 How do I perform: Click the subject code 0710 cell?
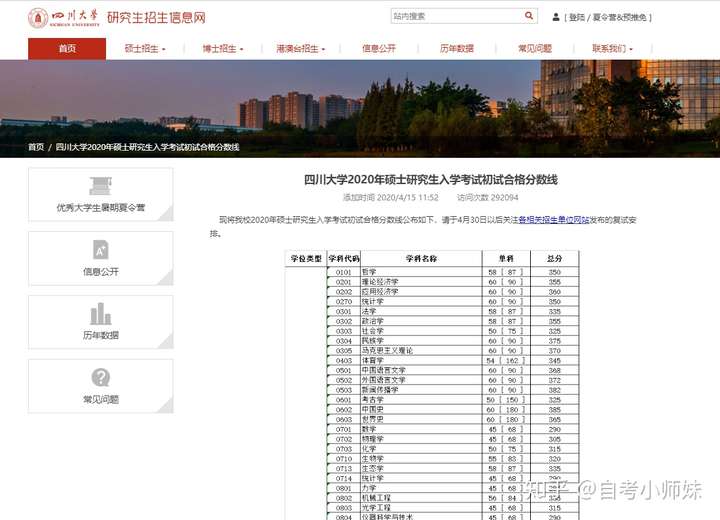tap(344, 458)
